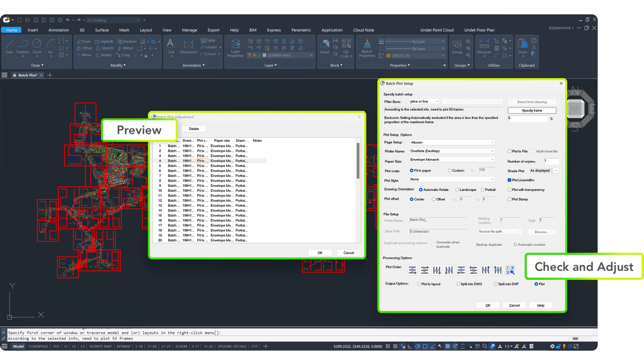This screenshot has height=362, width=644.
Task: Expand the Paper Size combo box
Action: pyautogui.click(x=452, y=160)
